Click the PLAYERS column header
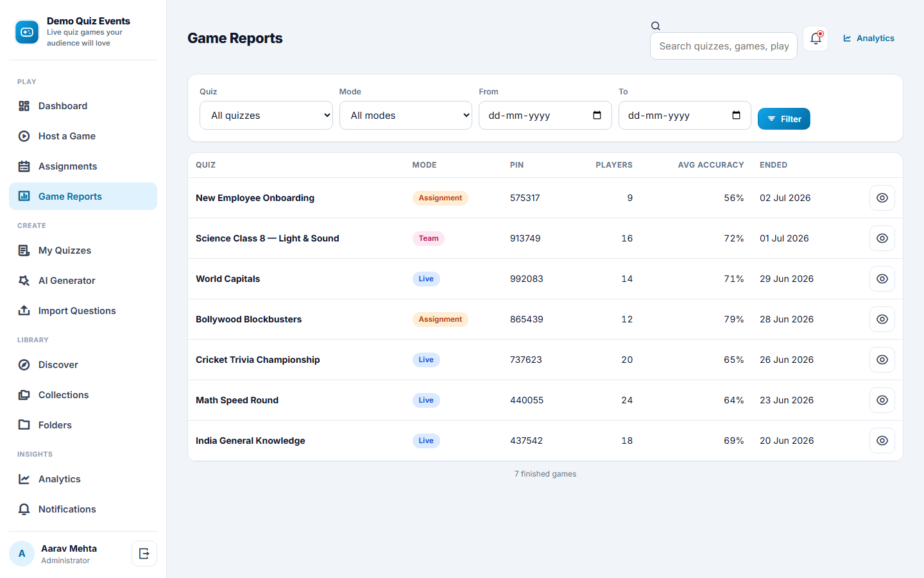The height and width of the screenshot is (578, 924). coord(614,165)
